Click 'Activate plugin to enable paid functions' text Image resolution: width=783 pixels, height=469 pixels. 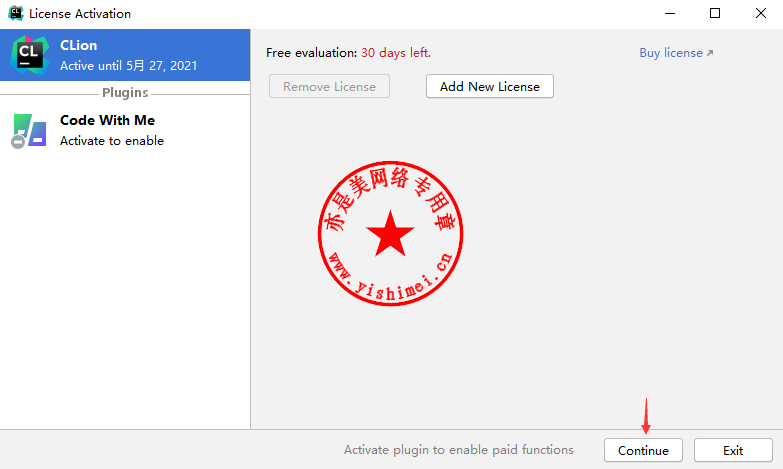coord(458,450)
